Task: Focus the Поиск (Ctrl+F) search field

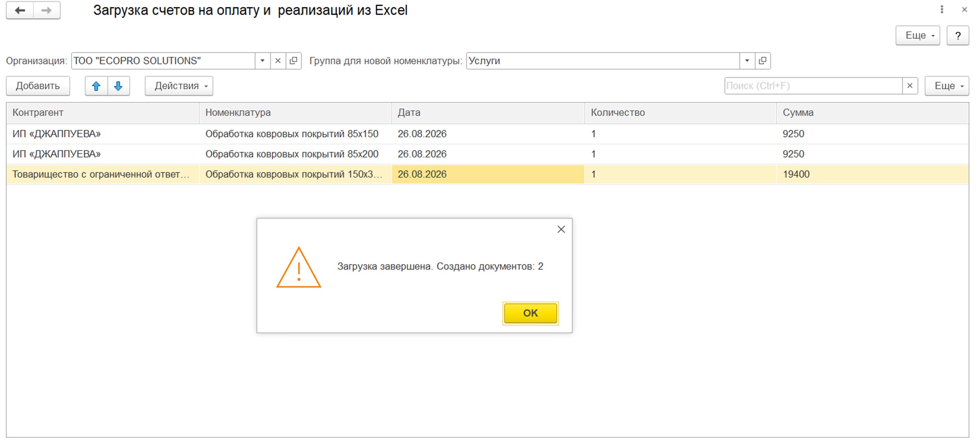Action: coord(813,86)
